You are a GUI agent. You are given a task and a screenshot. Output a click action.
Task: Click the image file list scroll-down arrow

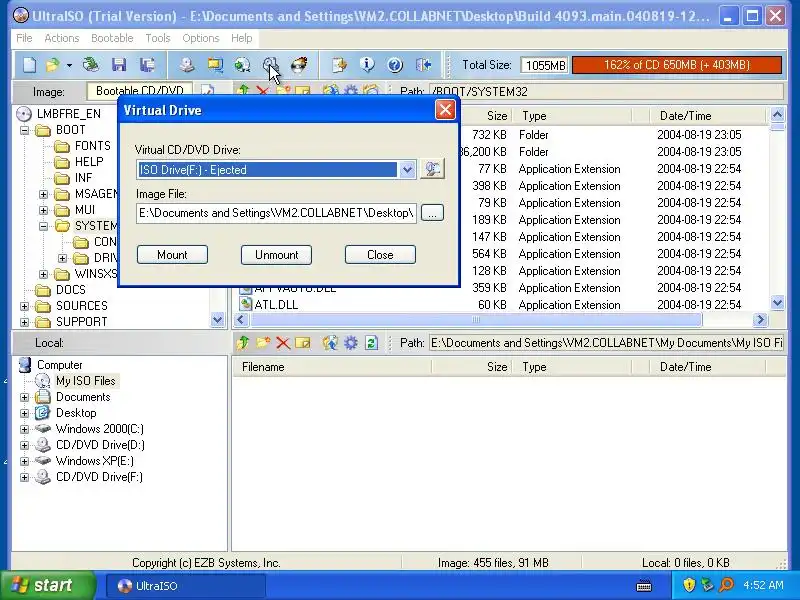pos(778,303)
